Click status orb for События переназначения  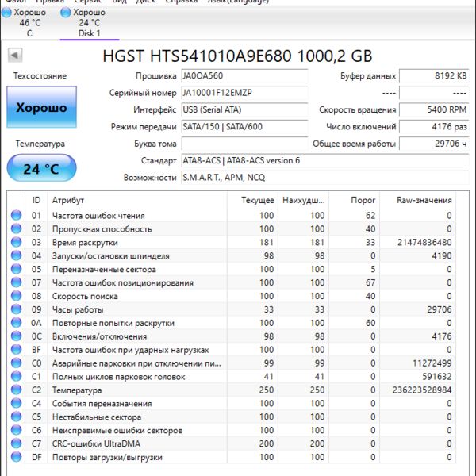[17, 403]
